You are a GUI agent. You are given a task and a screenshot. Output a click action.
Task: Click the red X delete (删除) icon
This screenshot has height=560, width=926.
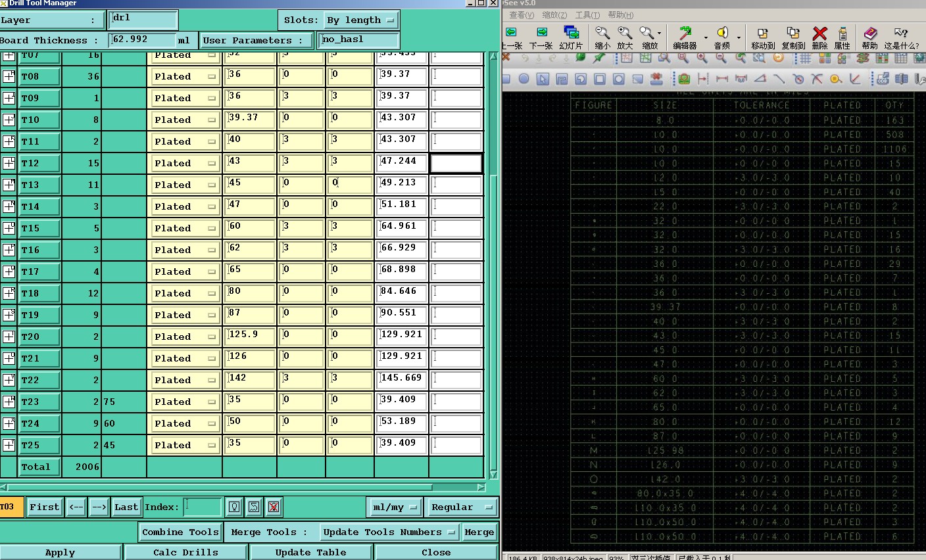click(x=819, y=33)
